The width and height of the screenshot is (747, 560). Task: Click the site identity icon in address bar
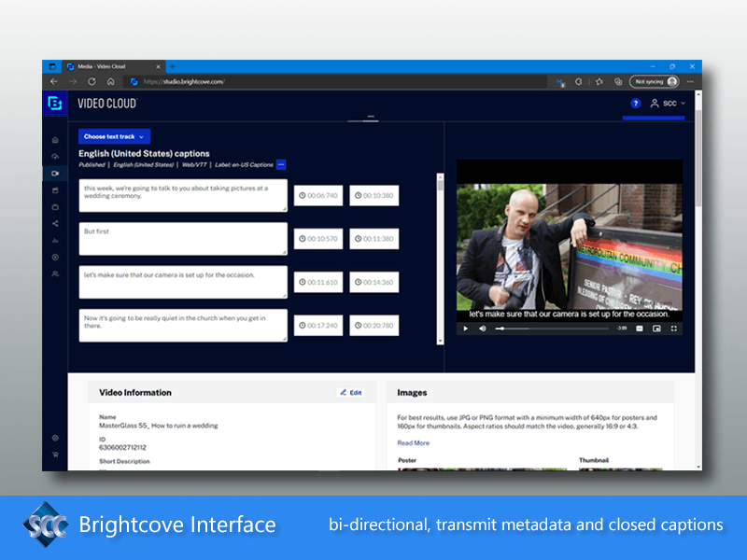coord(134,82)
